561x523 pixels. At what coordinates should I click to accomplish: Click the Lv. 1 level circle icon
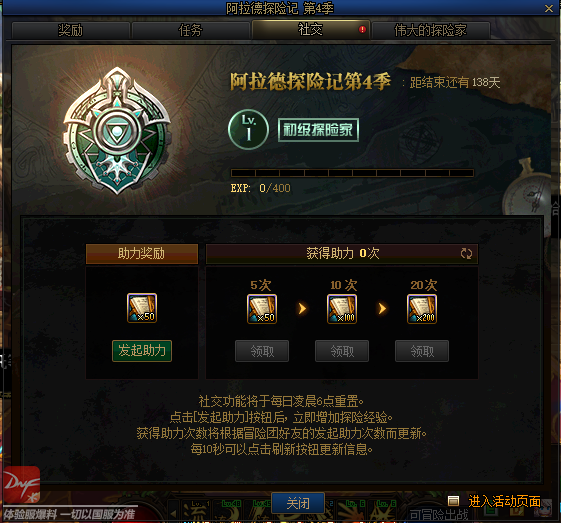248,129
